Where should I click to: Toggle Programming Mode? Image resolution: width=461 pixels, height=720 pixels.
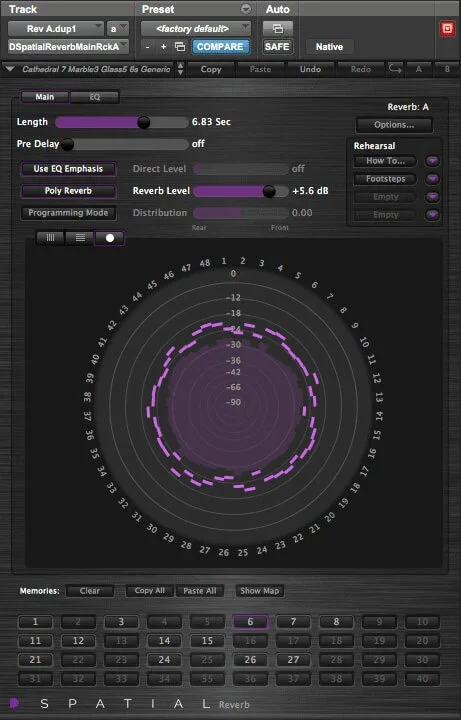68,213
